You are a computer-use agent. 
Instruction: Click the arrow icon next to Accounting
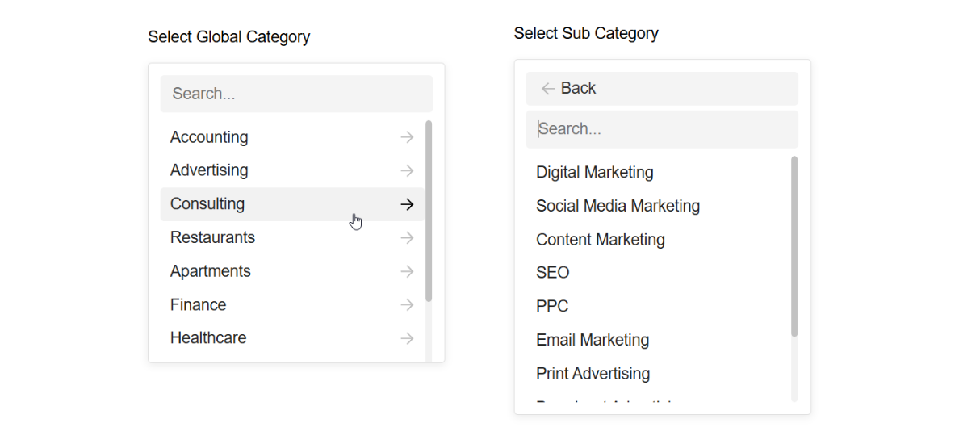407,137
